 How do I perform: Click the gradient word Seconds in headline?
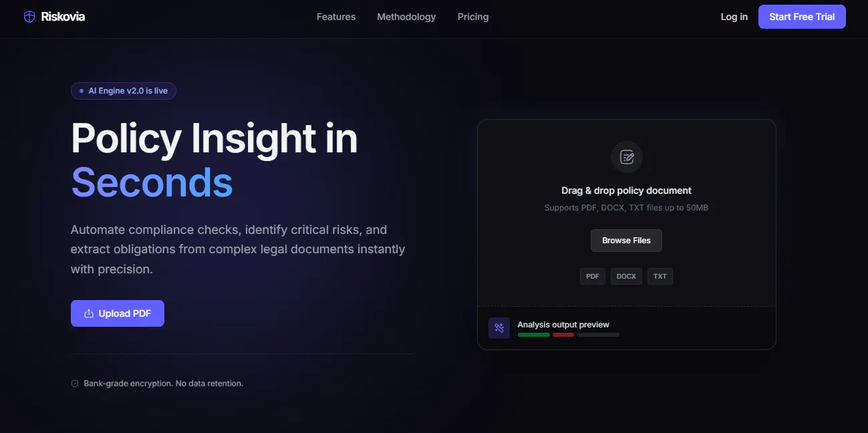point(152,182)
